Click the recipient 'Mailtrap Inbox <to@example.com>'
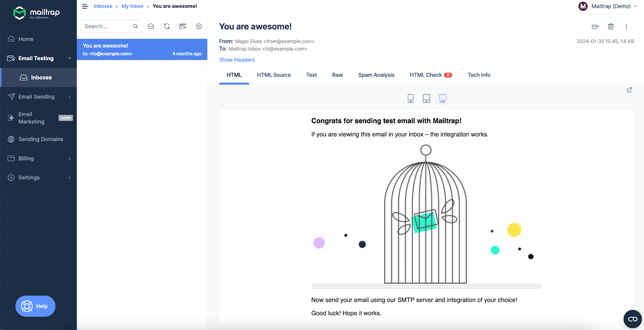 268,49
